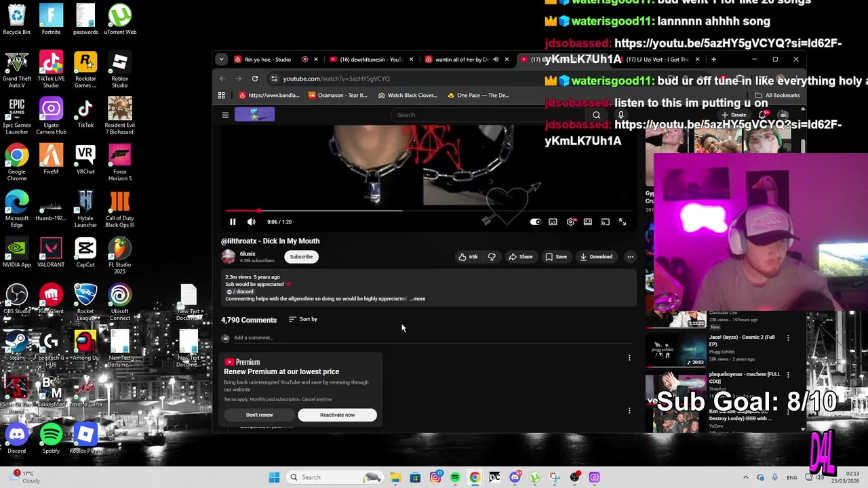This screenshot has width=868, height=488.
Task: Open the bandlab bookmark
Action: tap(269, 96)
